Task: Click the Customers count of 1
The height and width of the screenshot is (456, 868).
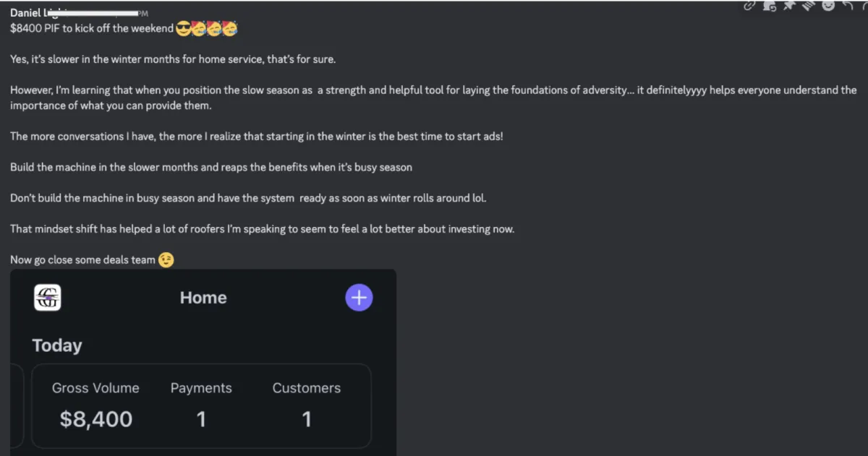Action: click(x=307, y=419)
